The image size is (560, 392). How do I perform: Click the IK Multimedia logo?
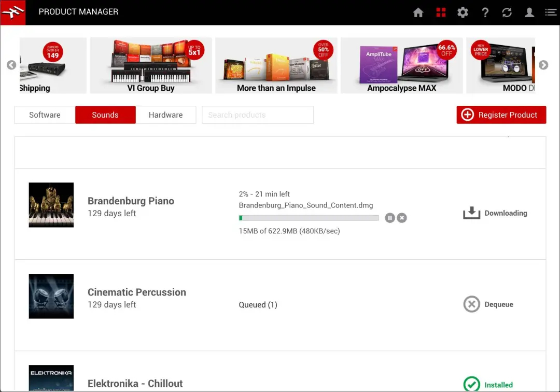pos(13,12)
